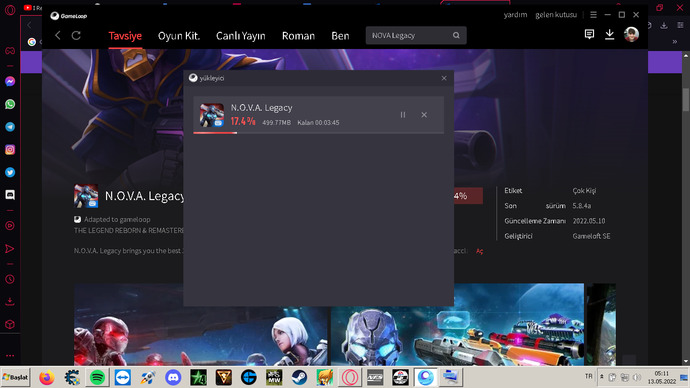Open the Ben tab
The image size is (690, 388).
(x=340, y=36)
